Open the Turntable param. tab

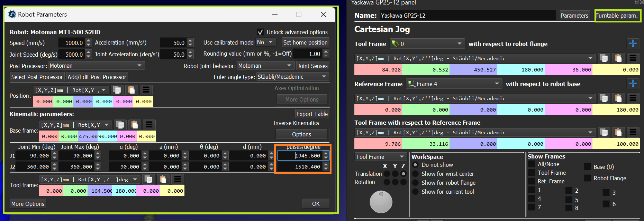point(617,16)
